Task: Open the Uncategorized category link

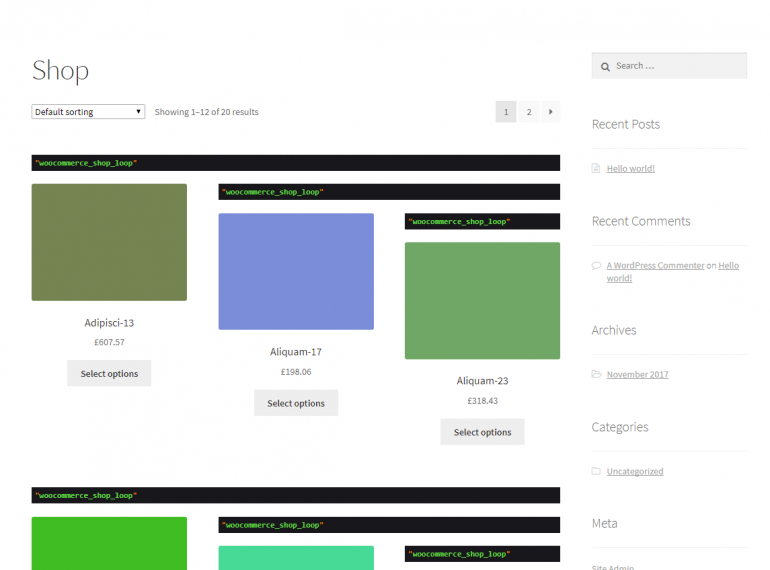Action: click(x=635, y=472)
